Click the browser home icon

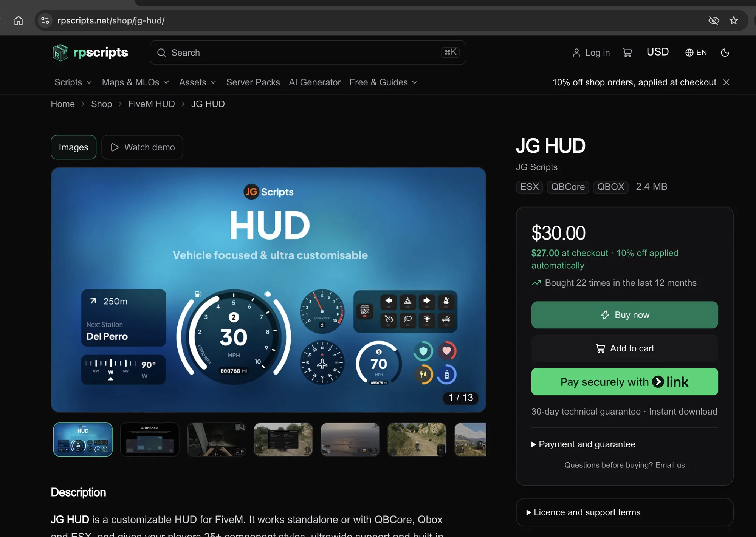pyautogui.click(x=19, y=20)
